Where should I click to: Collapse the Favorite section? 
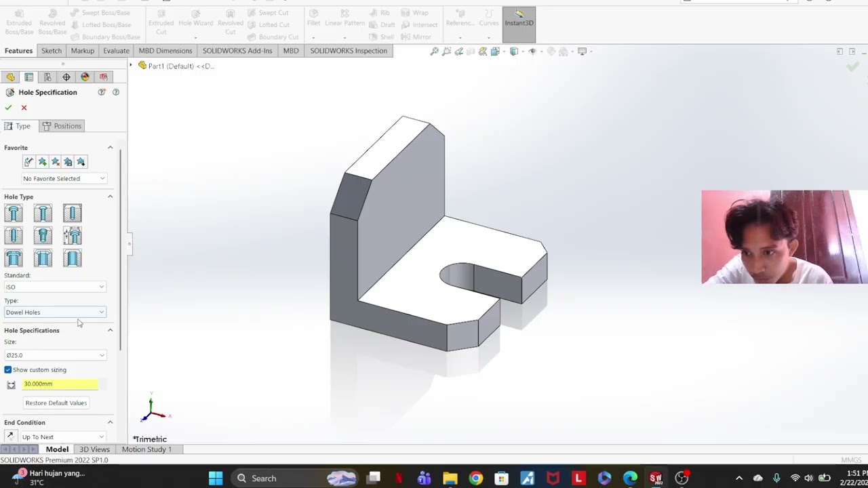110,148
